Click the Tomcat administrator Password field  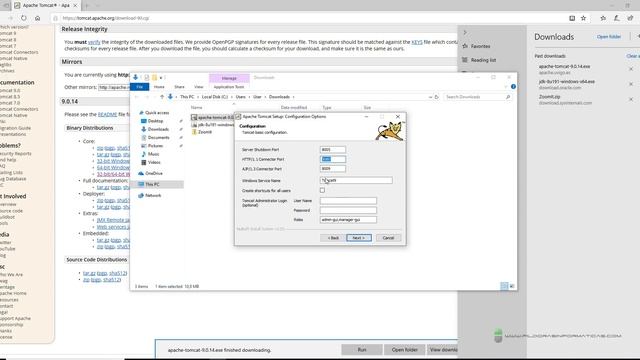[x=348, y=210]
